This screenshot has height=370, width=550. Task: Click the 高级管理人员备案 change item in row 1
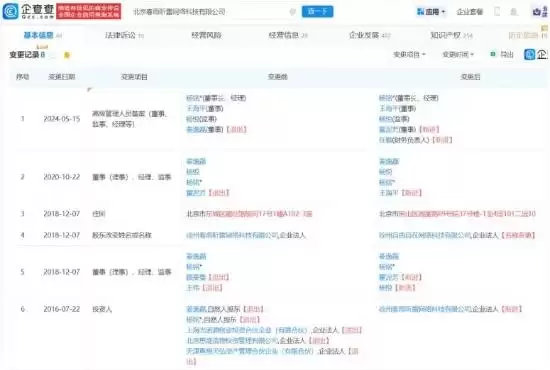click(130, 119)
